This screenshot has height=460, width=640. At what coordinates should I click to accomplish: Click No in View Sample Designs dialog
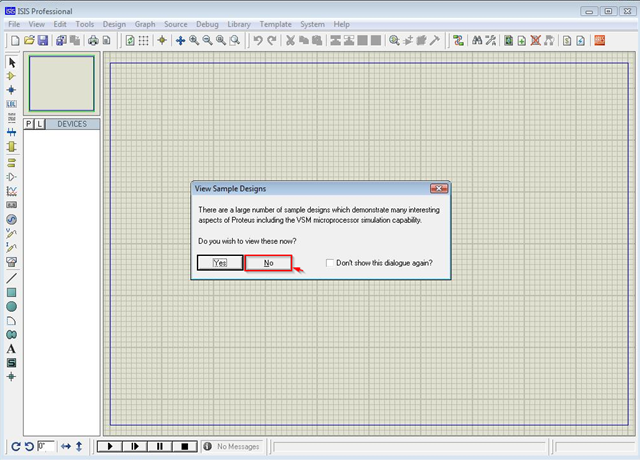tap(268, 263)
